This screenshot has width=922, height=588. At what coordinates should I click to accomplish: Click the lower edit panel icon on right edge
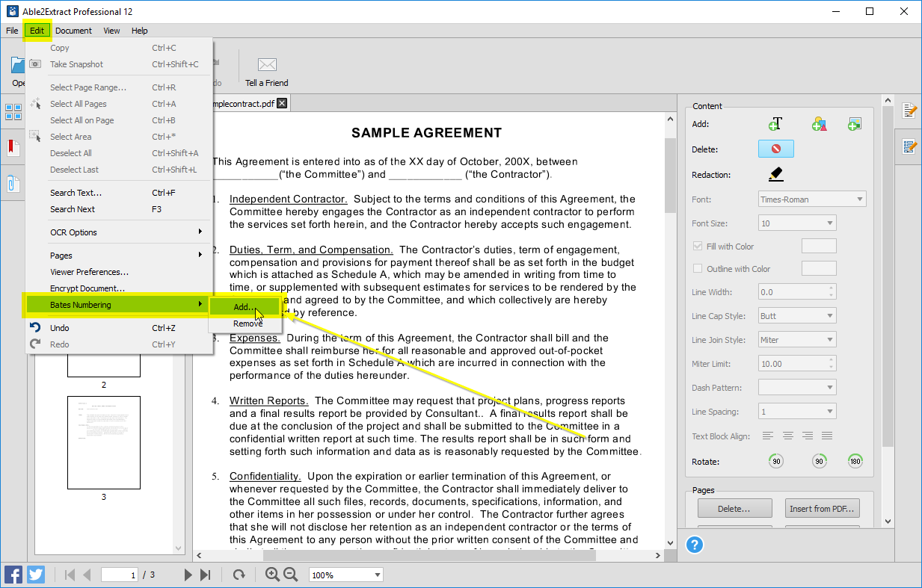[910, 146]
